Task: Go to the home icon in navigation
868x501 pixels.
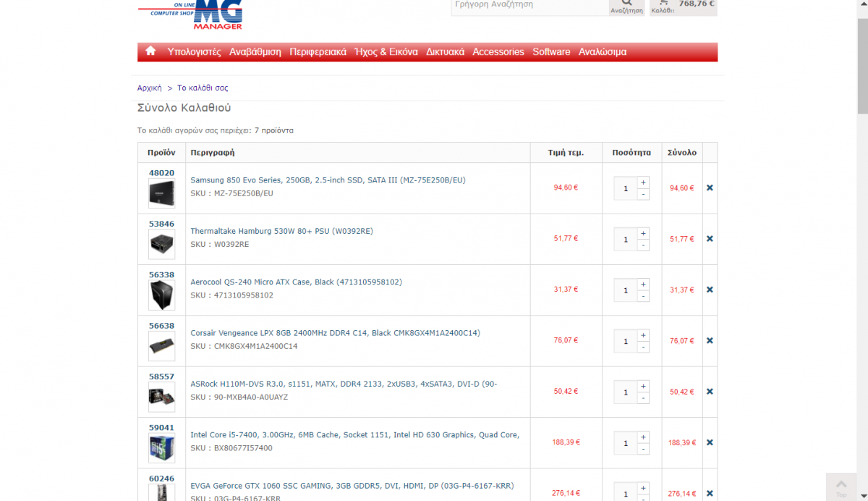Action: 150,51
